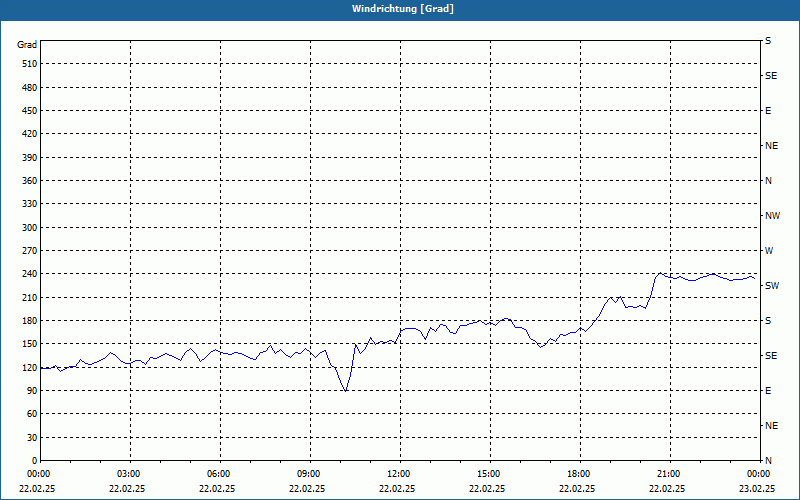Click the 21:00 time label
The image size is (800, 500).
(670, 473)
